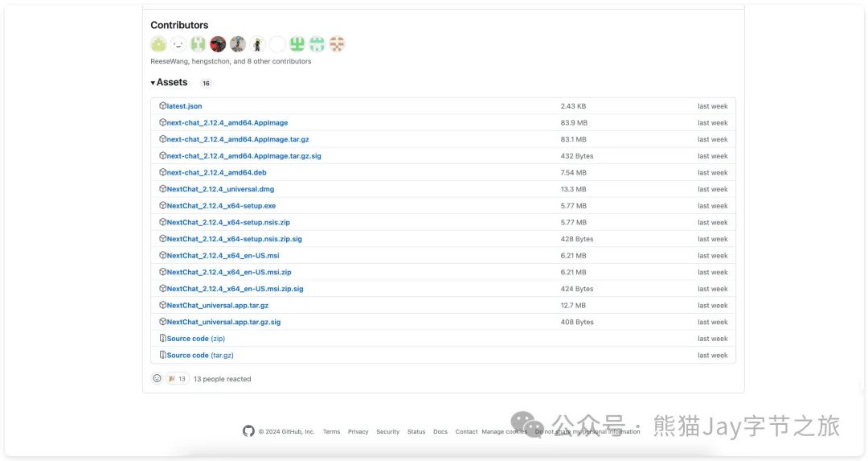The image size is (868, 461).
Task: Open third contributor's green pixel avatar
Action: coord(199,44)
